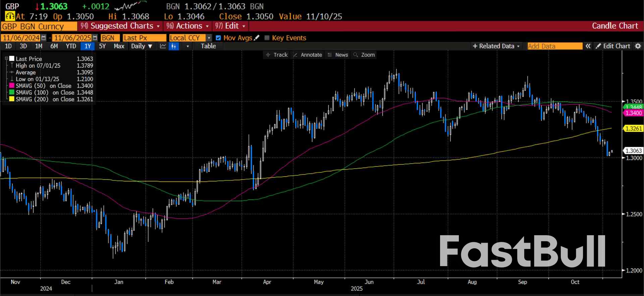
Task: Click the BGN pricing source field
Action: tap(110, 38)
